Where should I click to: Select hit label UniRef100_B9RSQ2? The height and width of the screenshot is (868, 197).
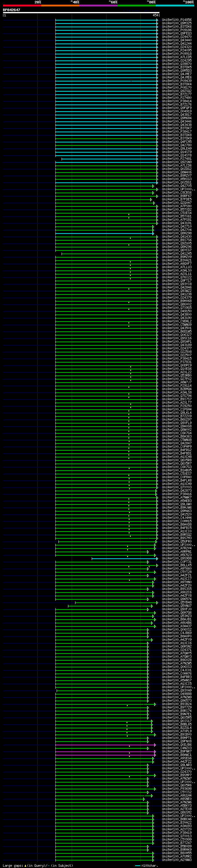pos(177,535)
